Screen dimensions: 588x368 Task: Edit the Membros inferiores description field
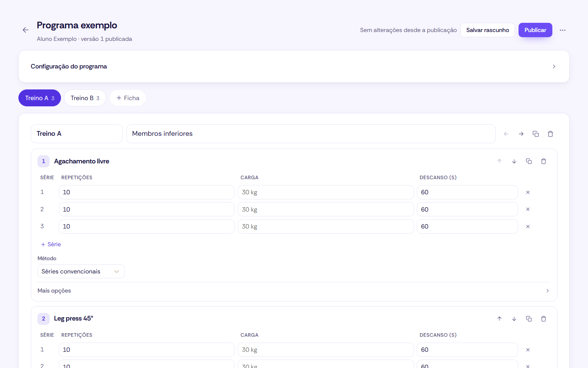(x=311, y=134)
